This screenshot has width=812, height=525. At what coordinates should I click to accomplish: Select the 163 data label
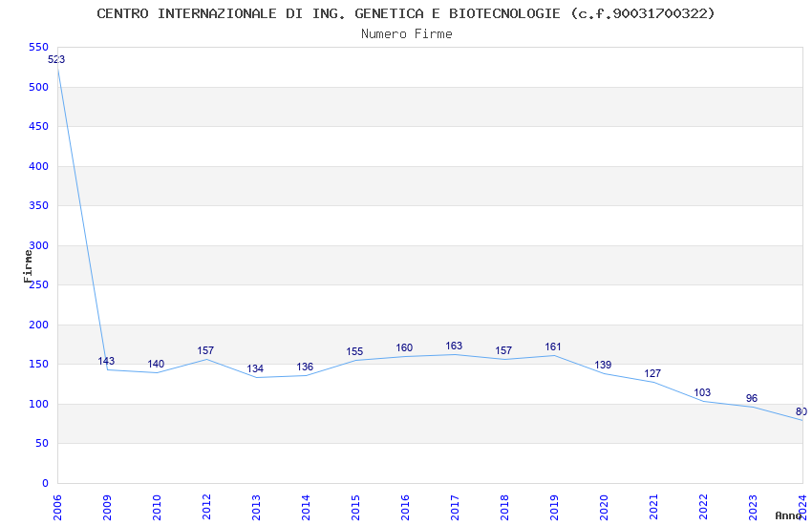click(454, 346)
